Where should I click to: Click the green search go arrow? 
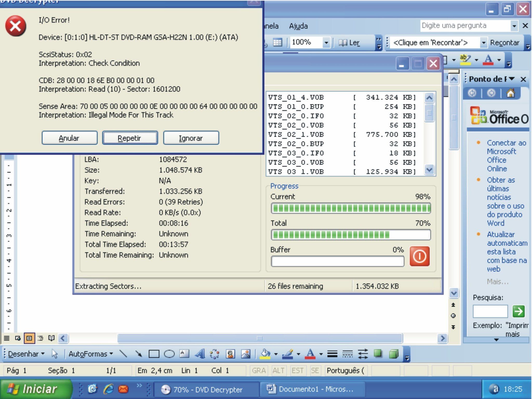(x=518, y=311)
